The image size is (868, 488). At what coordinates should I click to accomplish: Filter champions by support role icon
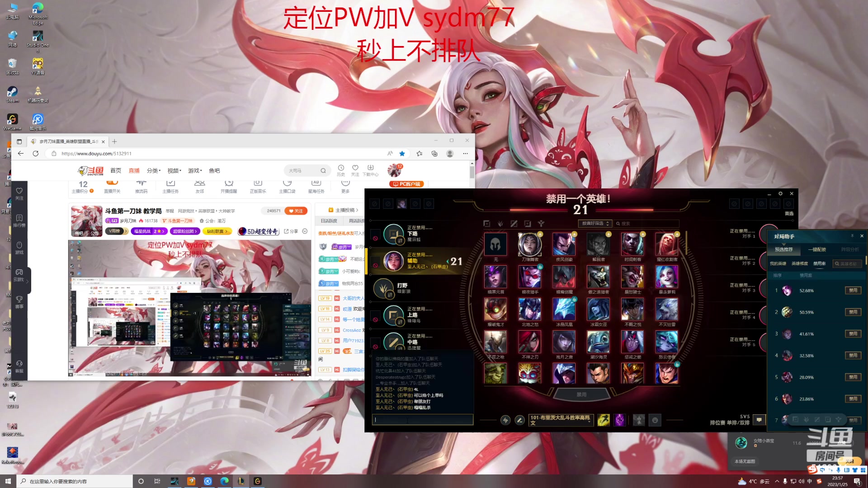(541, 224)
